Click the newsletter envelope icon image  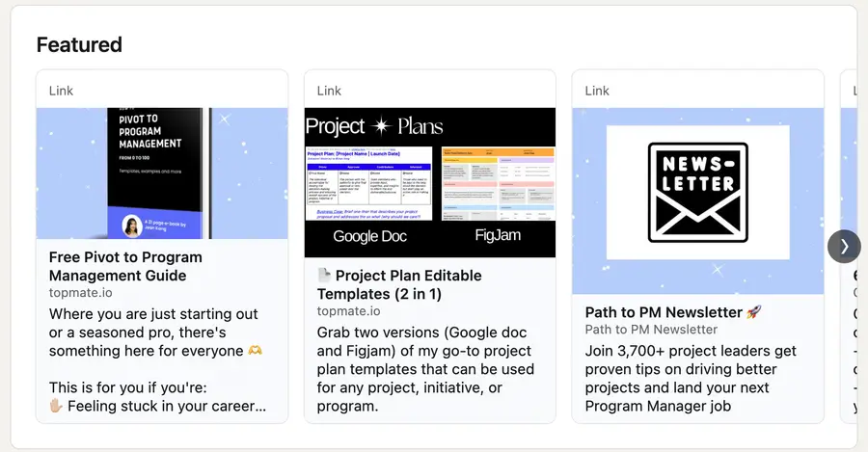coord(698,193)
